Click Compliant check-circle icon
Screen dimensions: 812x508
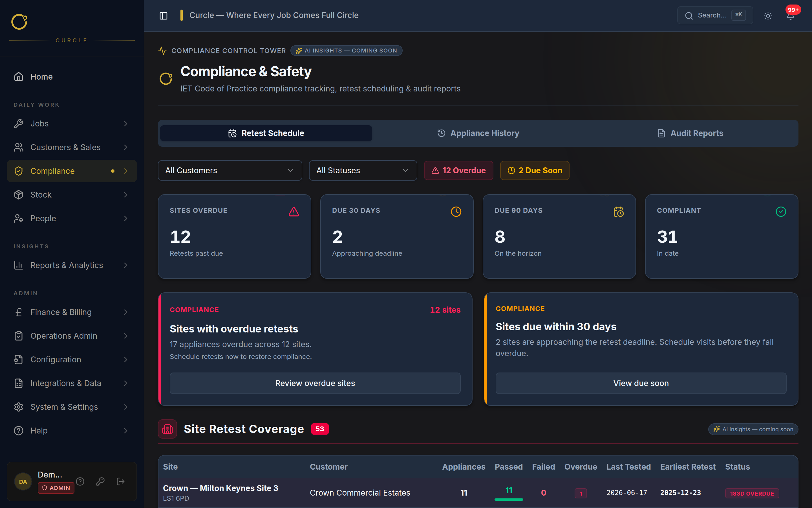(781, 212)
